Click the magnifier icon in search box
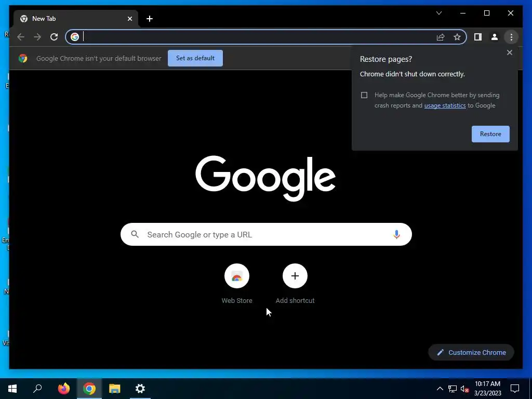Screen dimensions: 532x399 (x=135, y=234)
